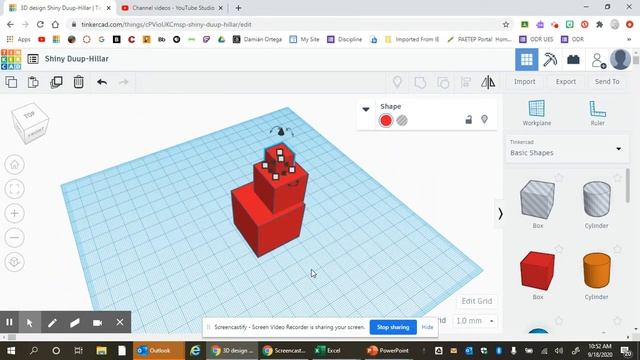Pick the red Box shape thumbnail
Viewport: 640px width, 360px height.
click(538, 271)
